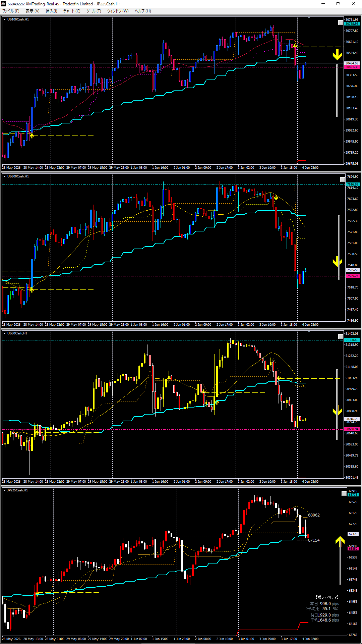Screen dimensions: 362x644
Task: Click the gray square button on the US500Cash chart
Action: 342,180
